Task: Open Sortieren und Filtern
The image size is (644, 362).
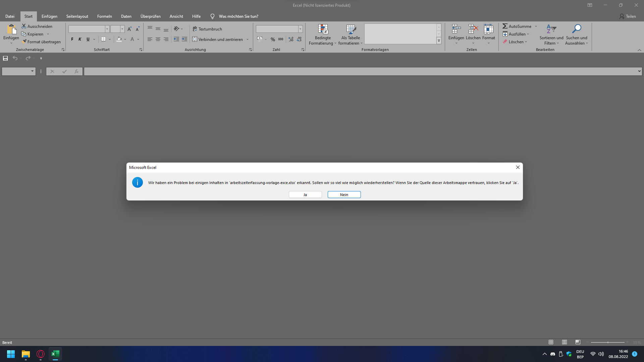Action: click(551, 35)
